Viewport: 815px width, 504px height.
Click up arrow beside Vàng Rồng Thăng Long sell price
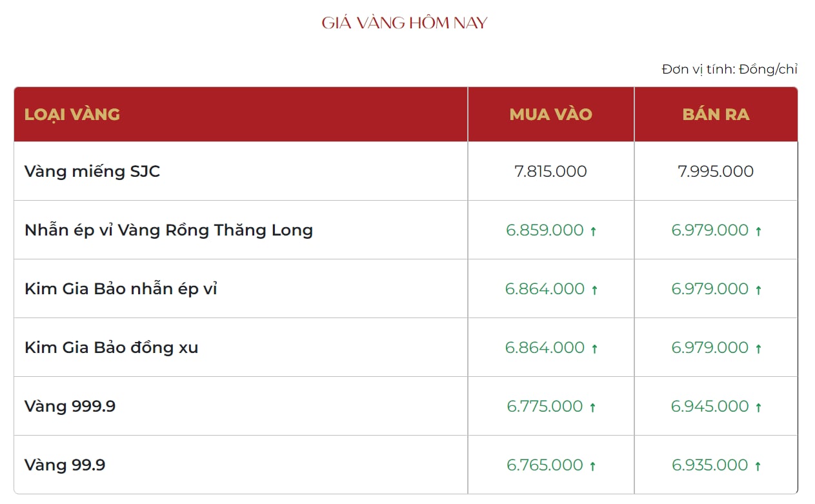pyautogui.click(x=759, y=231)
